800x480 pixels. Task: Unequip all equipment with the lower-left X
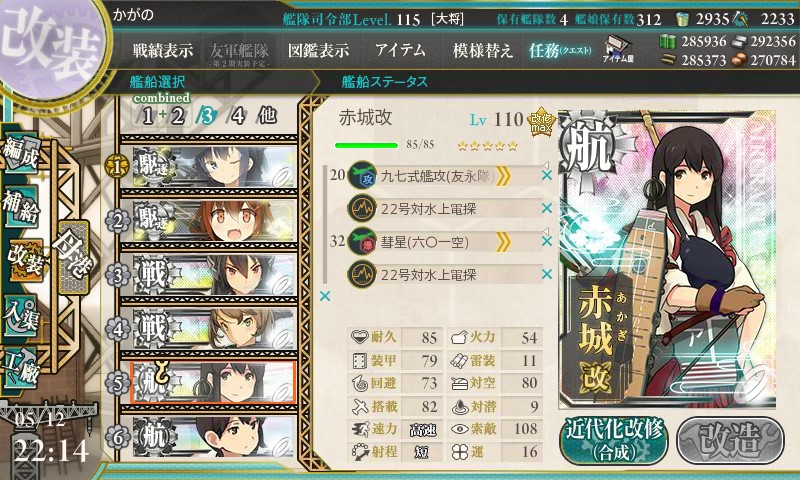(324, 296)
